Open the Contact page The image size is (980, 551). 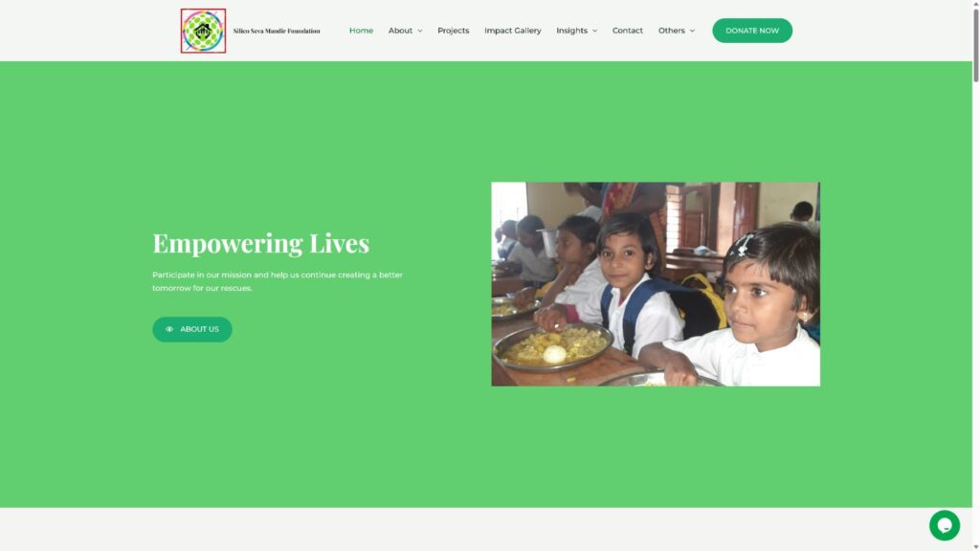coord(628,31)
